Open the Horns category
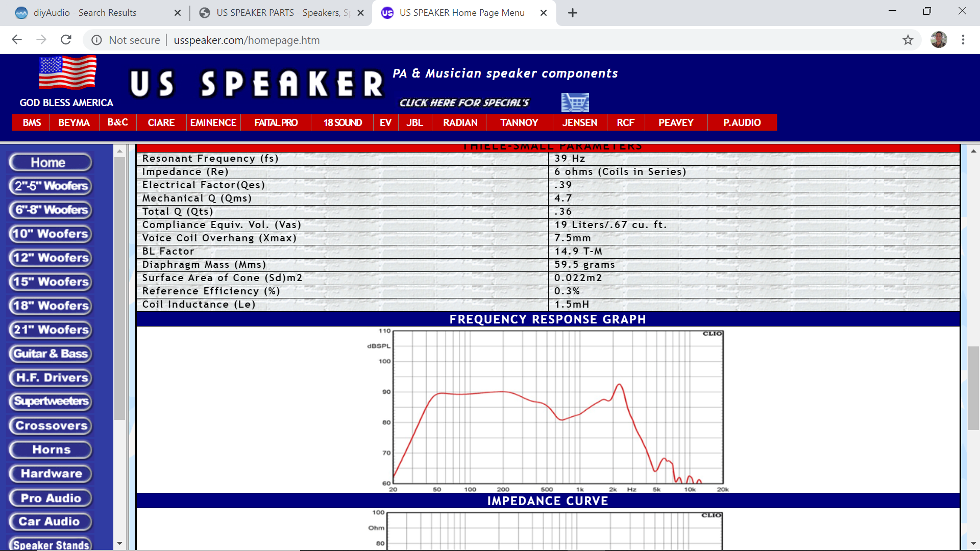This screenshot has width=980, height=551. [x=50, y=449]
